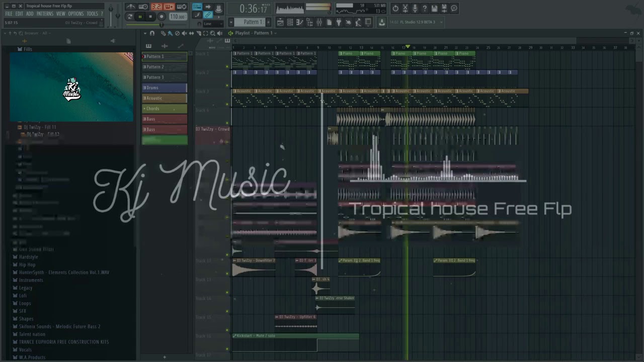The height and width of the screenshot is (362, 644).
Task: Stop playback with the stop button
Action: pos(150,17)
